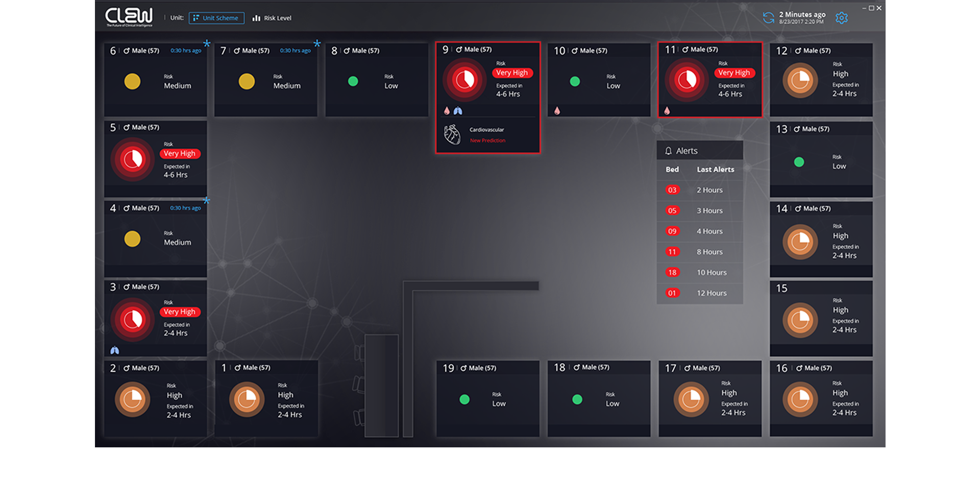Click the settings gear icon
Viewport: 980px width, 501px height.
coord(841,18)
